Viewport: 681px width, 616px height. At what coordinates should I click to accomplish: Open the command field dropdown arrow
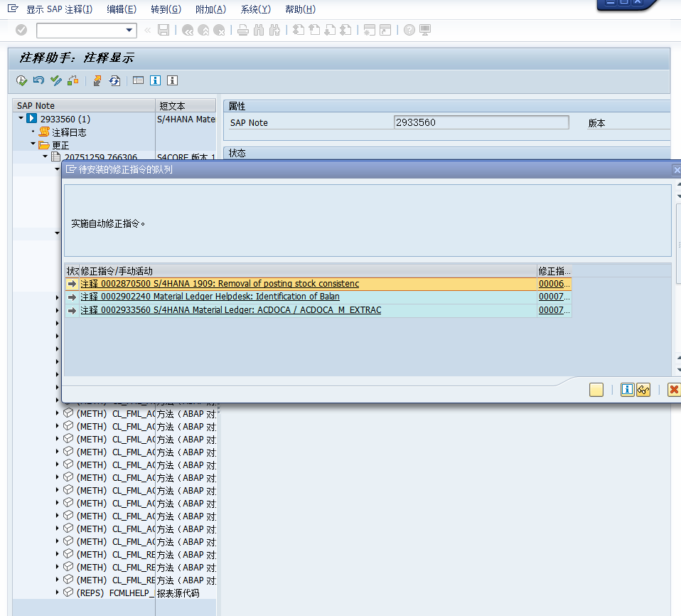coord(129,30)
